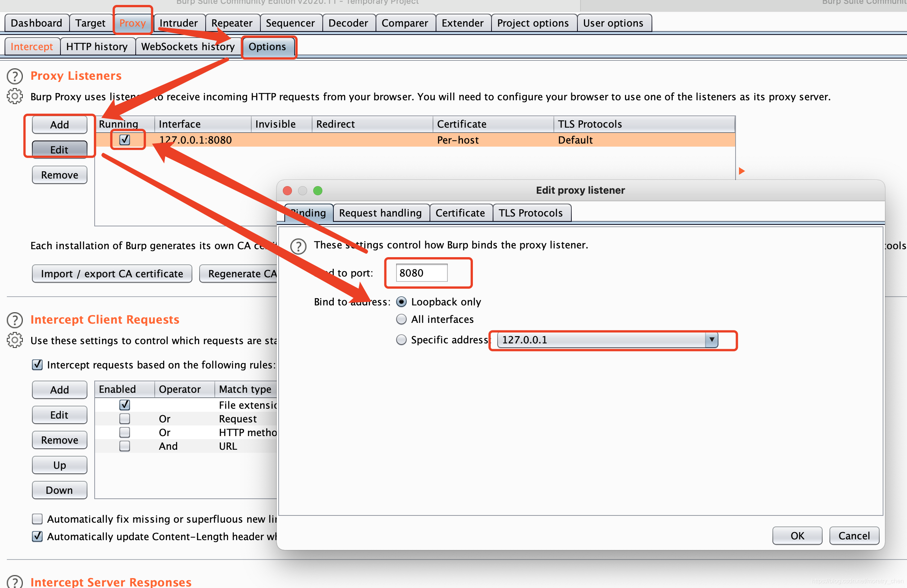Select Loopback only radio button

pyautogui.click(x=401, y=302)
